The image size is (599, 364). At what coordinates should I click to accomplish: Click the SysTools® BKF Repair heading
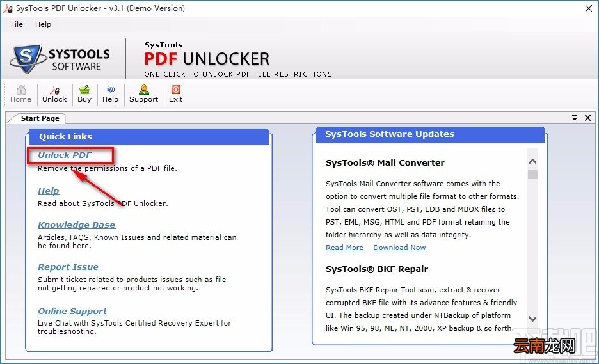tap(377, 269)
